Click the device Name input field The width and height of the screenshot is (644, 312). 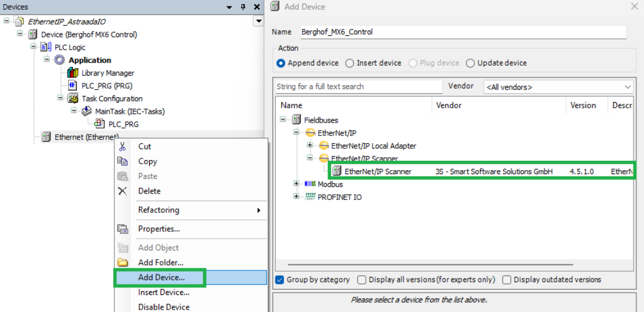coord(463,32)
